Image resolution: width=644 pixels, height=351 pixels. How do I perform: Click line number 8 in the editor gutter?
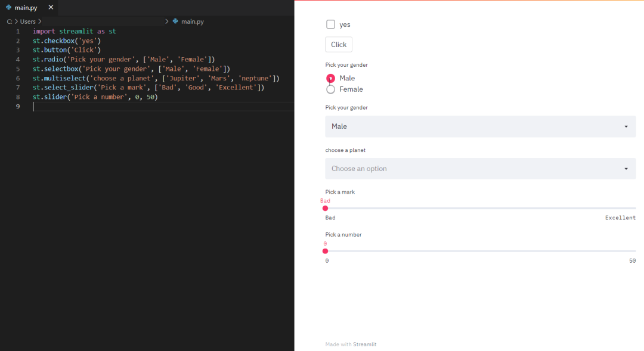pyautogui.click(x=18, y=97)
